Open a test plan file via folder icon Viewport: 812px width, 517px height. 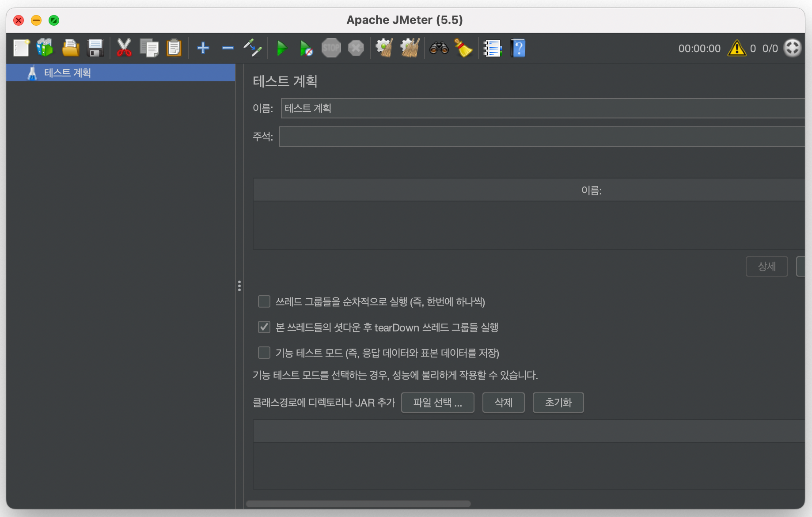(70, 48)
